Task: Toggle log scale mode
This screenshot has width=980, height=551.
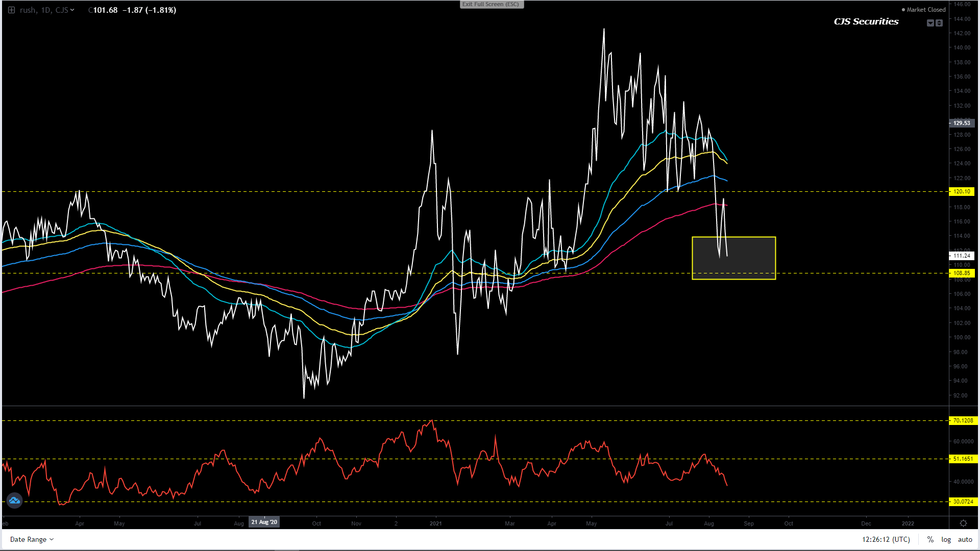Action: (946, 539)
